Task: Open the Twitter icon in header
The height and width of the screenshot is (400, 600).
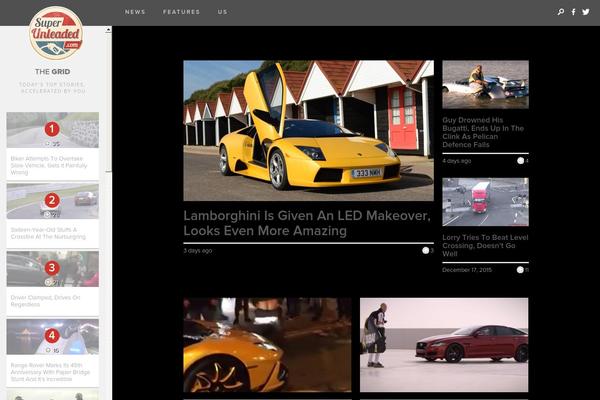Action: 586,12
